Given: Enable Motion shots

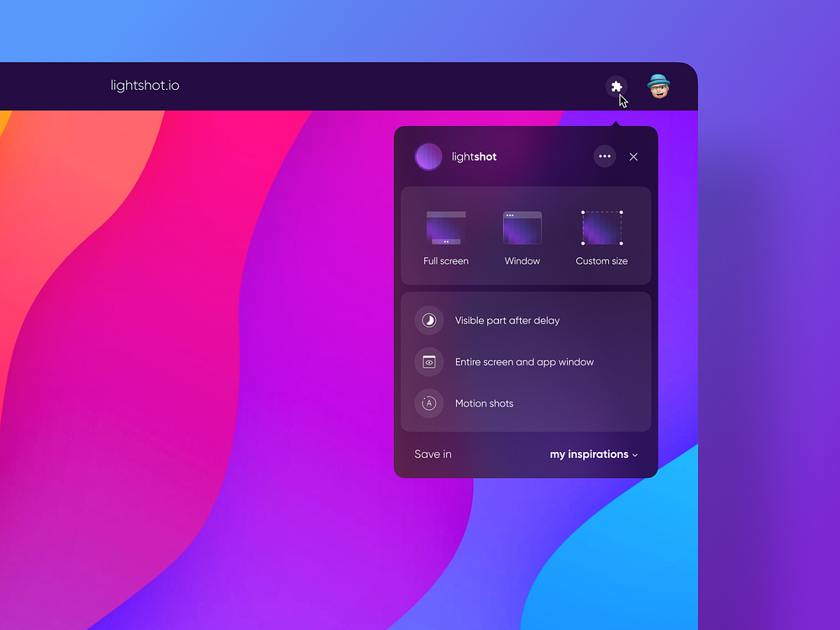Looking at the screenshot, I should [x=485, y=403].
